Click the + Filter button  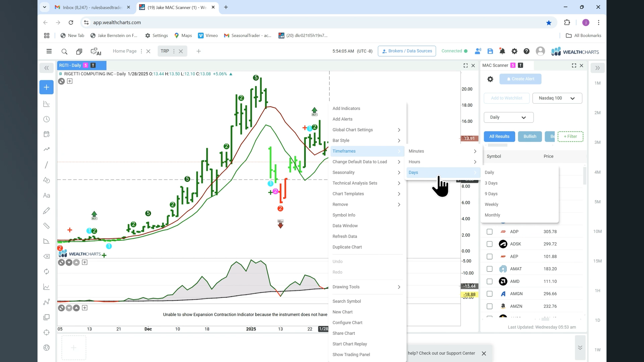(570, 136)
